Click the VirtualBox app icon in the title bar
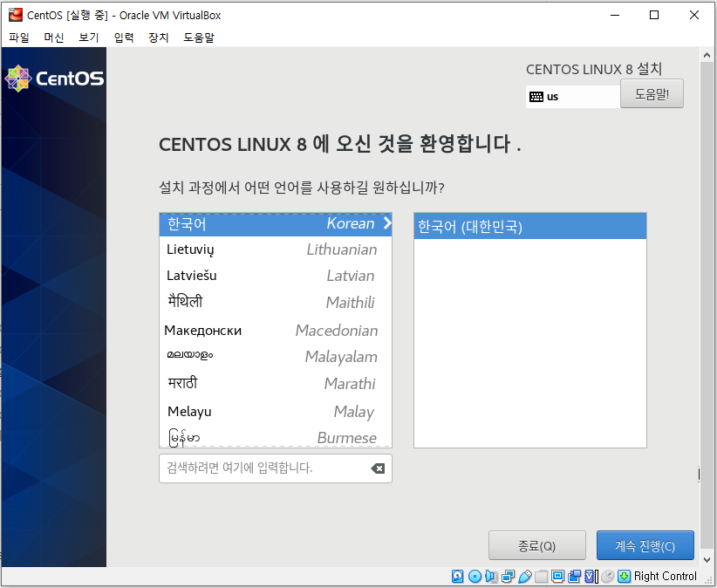Image resolution: width=717 pixels, height=588 pixels. (x=16, y=15)
